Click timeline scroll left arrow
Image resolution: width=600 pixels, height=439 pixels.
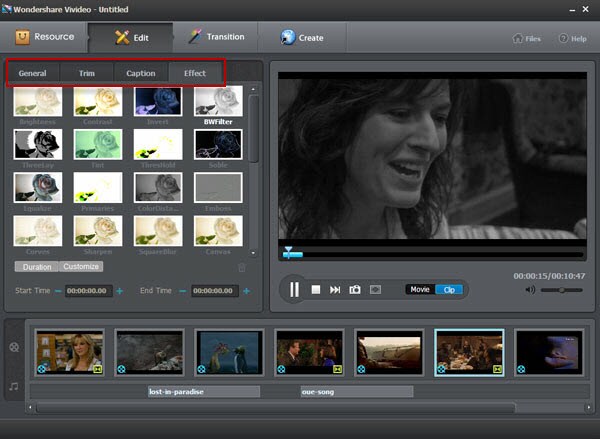click(30, 407)
